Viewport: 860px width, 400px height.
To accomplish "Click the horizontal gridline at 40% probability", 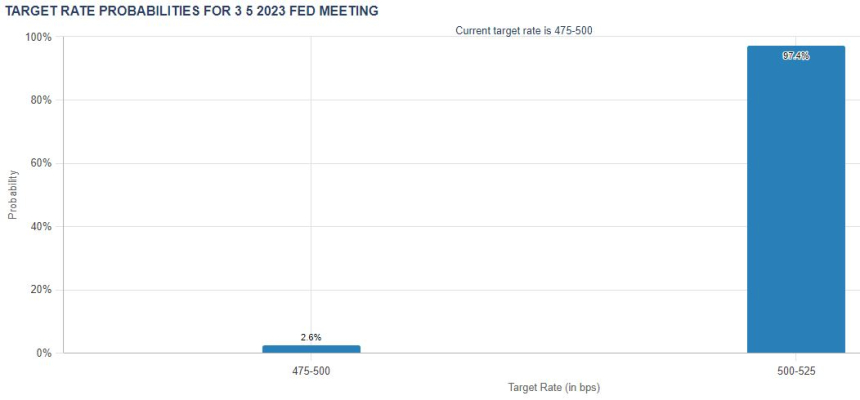I will click(500, 227).
